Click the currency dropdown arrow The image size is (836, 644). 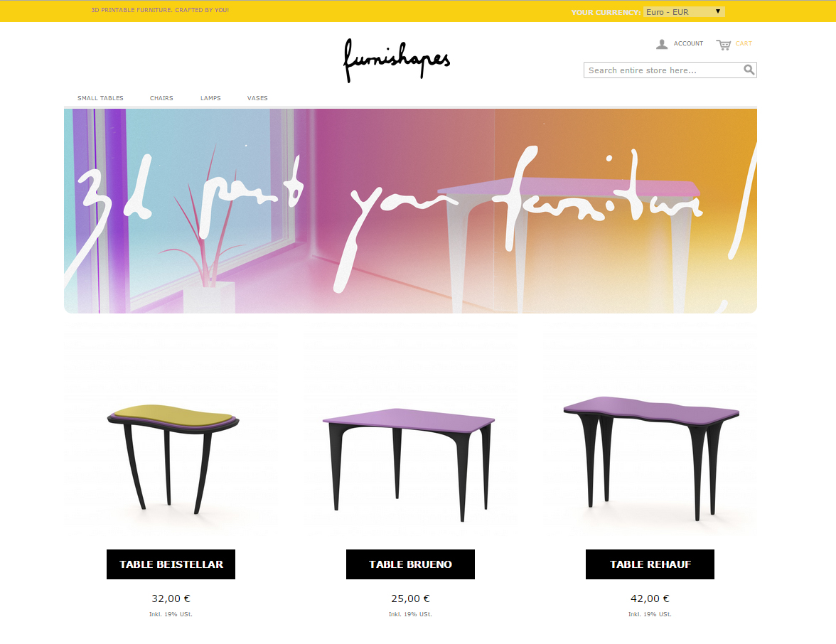coord(718,11)
